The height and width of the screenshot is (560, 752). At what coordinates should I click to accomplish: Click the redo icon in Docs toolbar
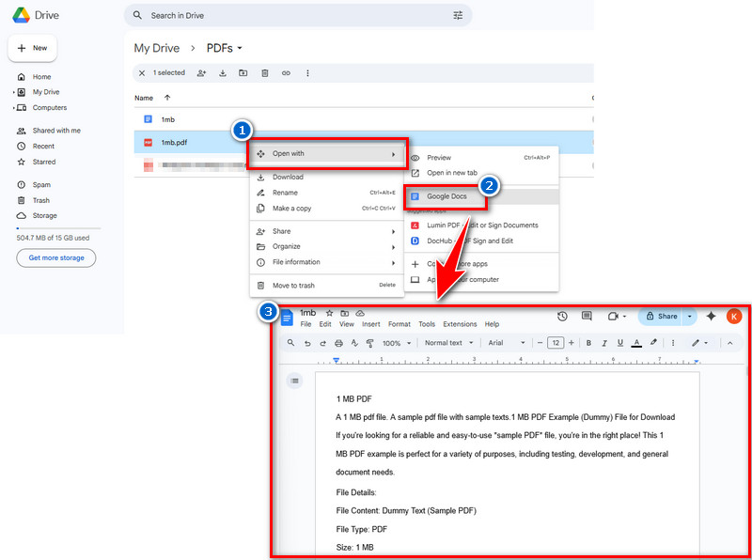322,343
